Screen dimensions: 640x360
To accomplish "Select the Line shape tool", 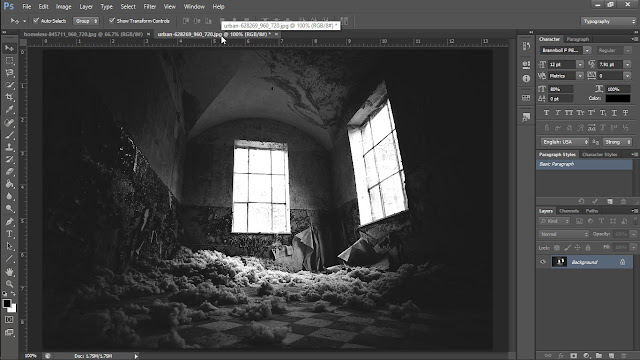I will point(9,258).
